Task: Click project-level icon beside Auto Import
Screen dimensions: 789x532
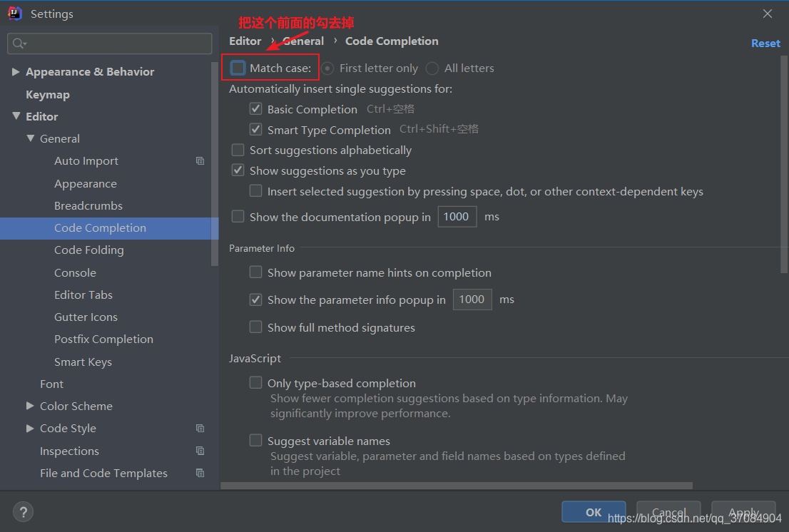Action: tap(200, 161)
